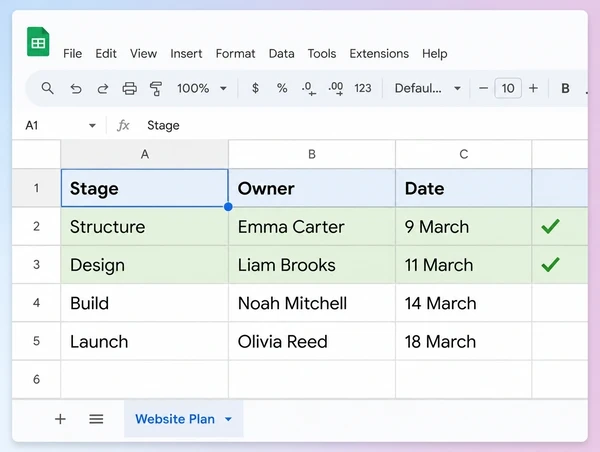Select row 6 header

click(36, 379)
